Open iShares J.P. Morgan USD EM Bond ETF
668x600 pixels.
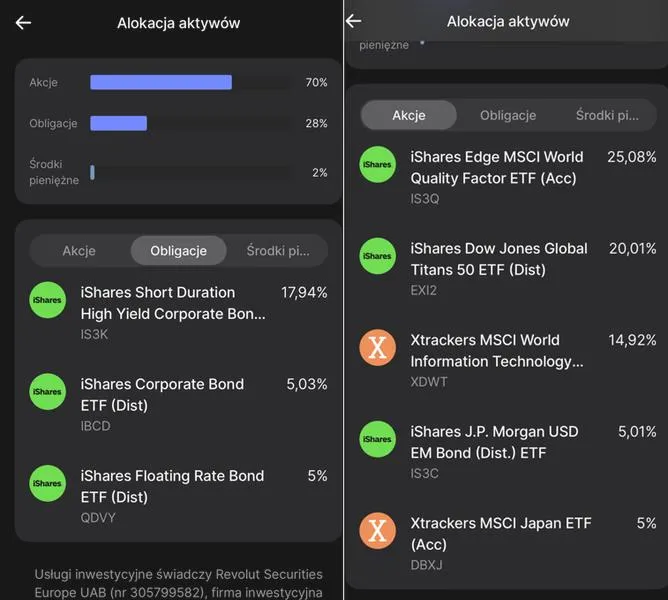pyautogui.click(x=508, y=451)
